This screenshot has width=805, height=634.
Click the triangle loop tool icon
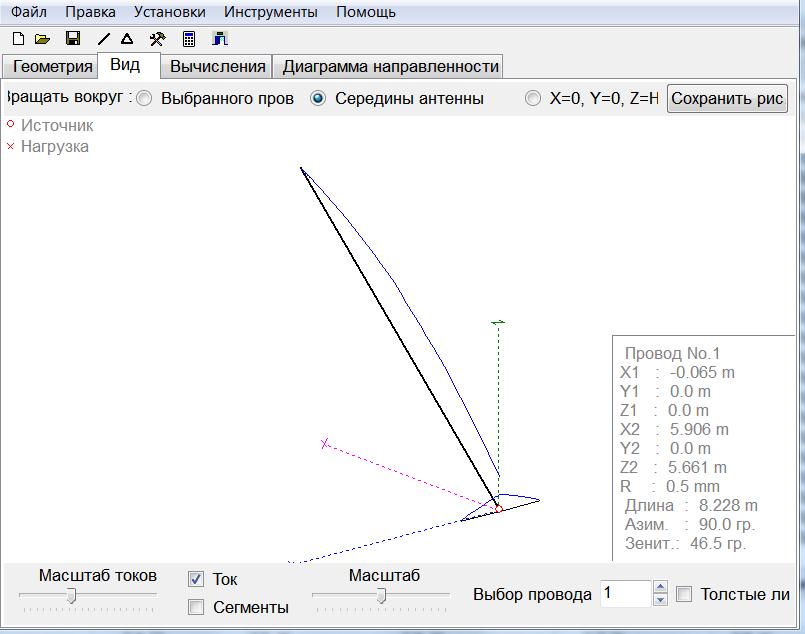click(x=127, y=39)
